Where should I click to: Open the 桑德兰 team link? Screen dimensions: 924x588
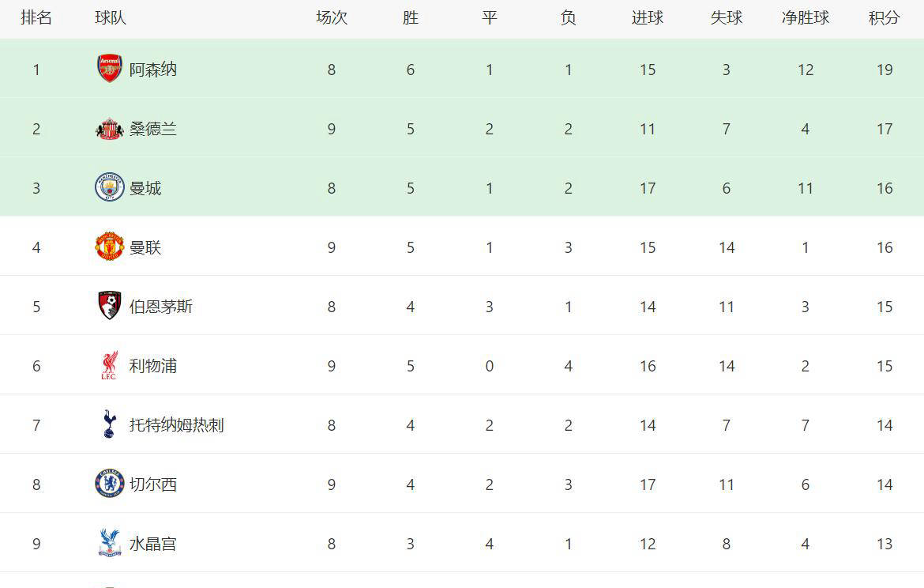click(153, 129)
